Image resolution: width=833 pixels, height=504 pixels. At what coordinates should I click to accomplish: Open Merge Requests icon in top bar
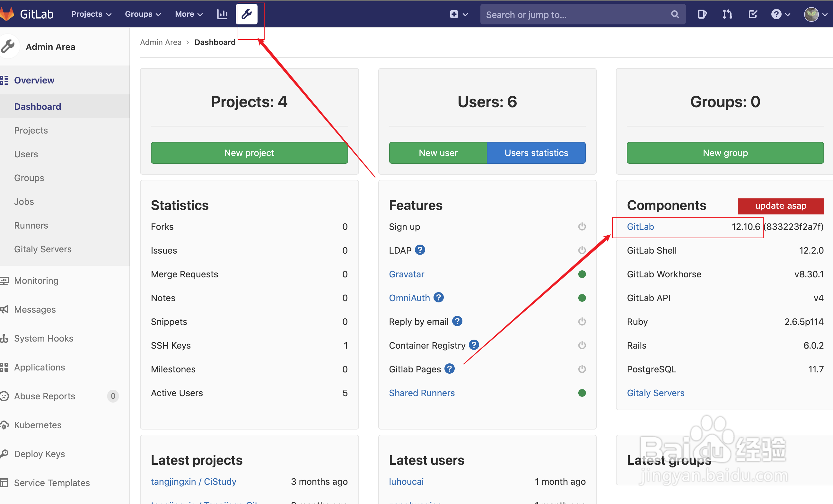coord(727,14)
